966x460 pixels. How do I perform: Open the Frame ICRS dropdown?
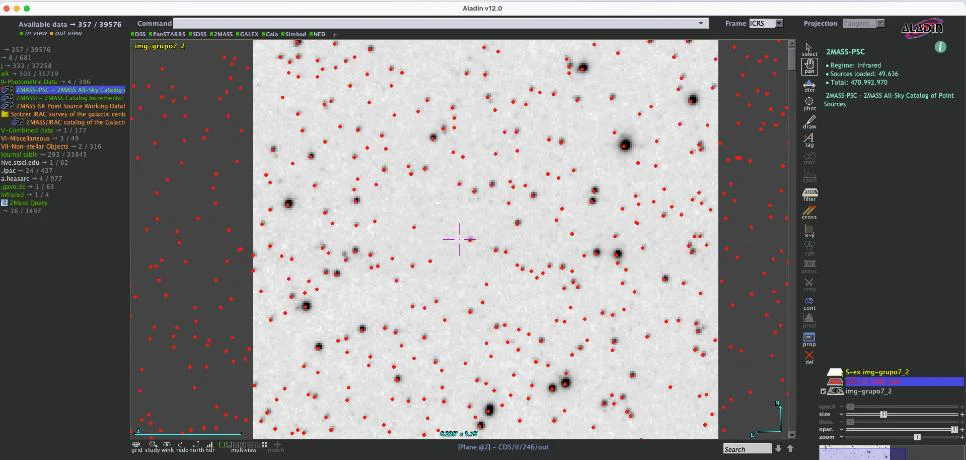click(766, 23)
